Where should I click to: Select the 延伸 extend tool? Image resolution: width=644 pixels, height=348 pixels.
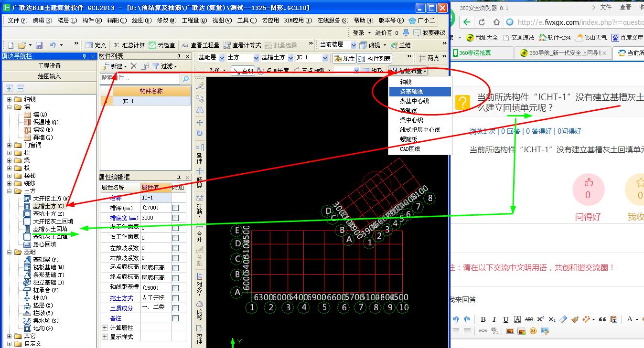click(x=200, y=154)
